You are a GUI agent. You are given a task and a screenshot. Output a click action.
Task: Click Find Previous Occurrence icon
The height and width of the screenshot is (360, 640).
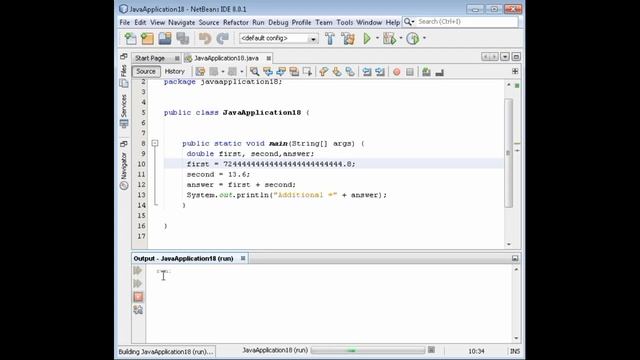(x=268, y=72)
